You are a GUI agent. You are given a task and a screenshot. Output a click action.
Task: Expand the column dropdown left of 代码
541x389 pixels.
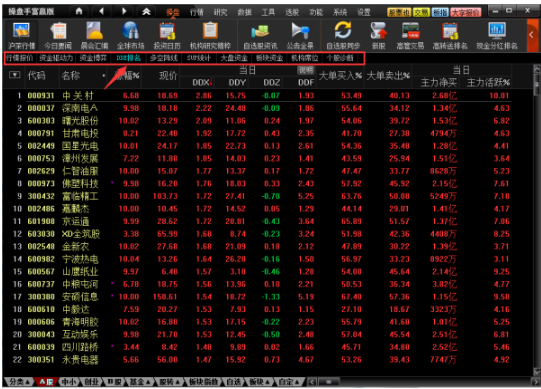pos(14,75)
